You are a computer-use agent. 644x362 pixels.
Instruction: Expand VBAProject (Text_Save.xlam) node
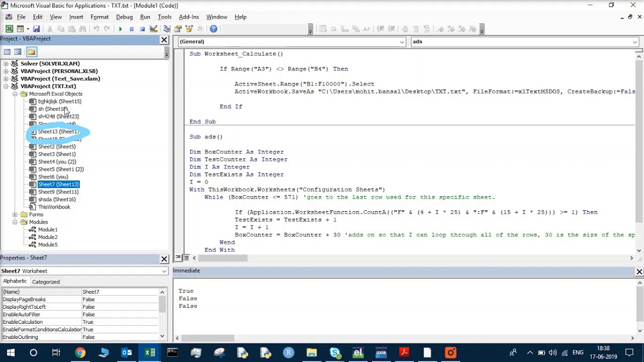click(x=6, y=78)
